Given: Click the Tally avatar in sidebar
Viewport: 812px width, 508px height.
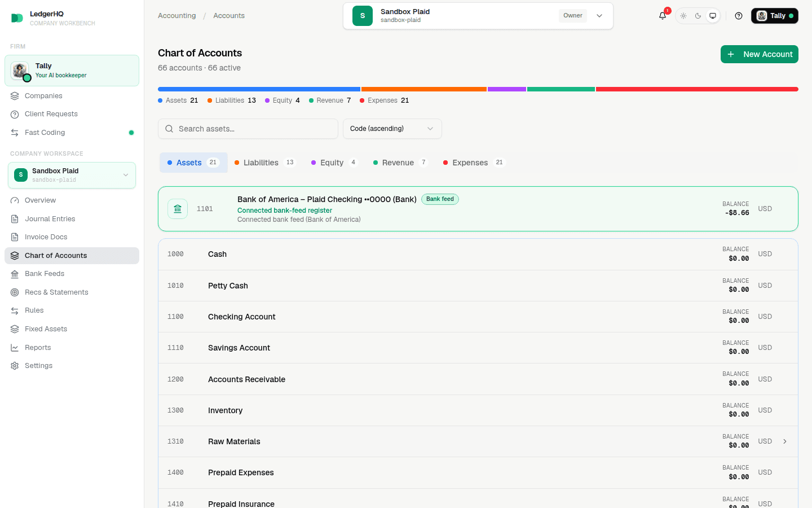Looking at the screenshot, I should click(20, 71).
